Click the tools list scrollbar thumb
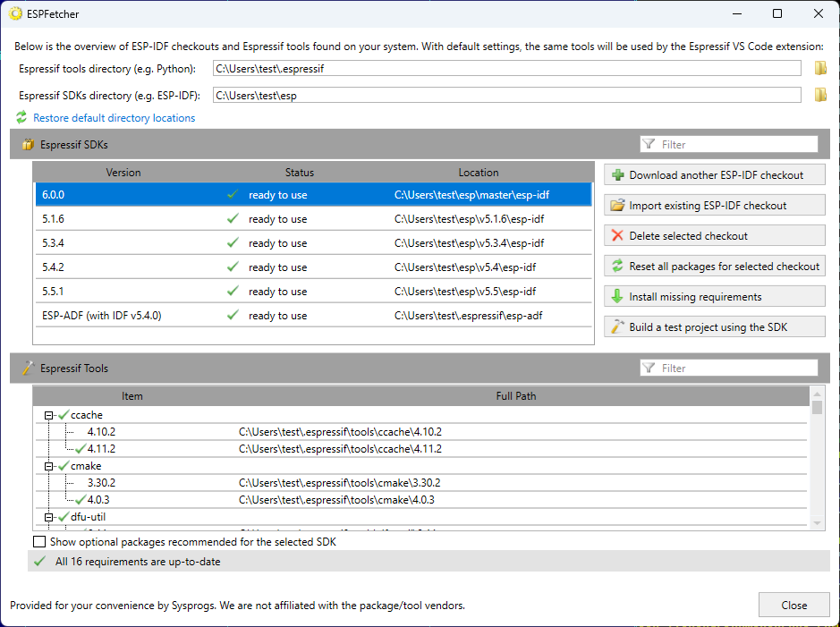 point(817,408)
